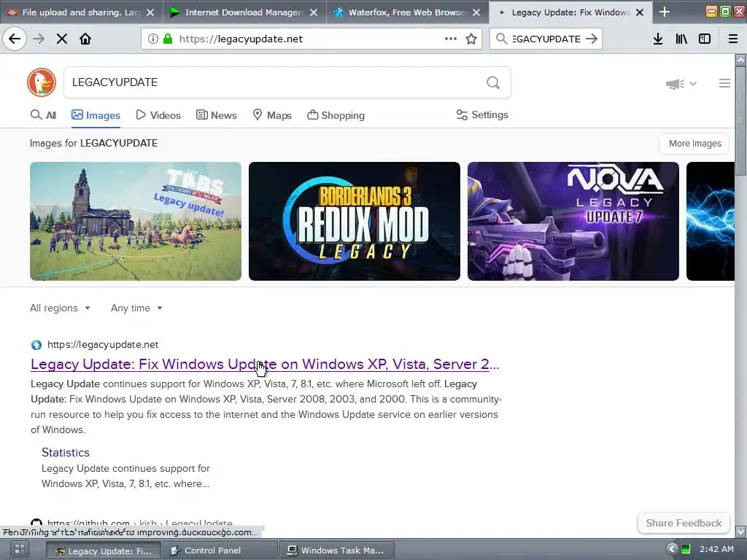This screenshot has height=560, width=747.
Task: Open the taskbar start menu button
Action: click(19, 549)
